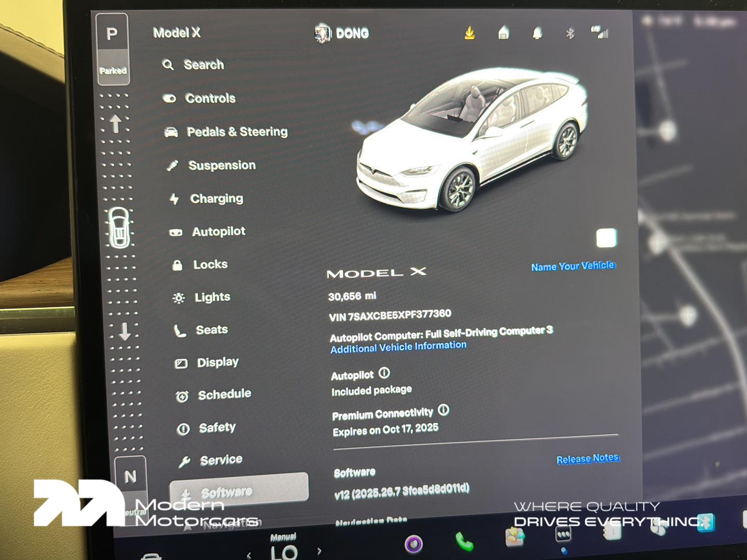Click the Name Your Vehicle link

point(573,267)
